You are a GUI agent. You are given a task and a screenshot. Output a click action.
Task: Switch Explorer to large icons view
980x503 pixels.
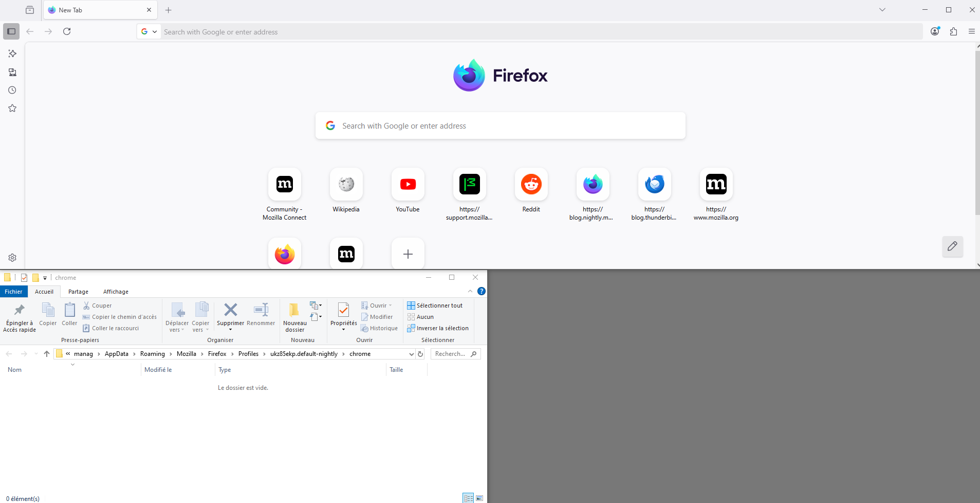(x=479, y=498)
